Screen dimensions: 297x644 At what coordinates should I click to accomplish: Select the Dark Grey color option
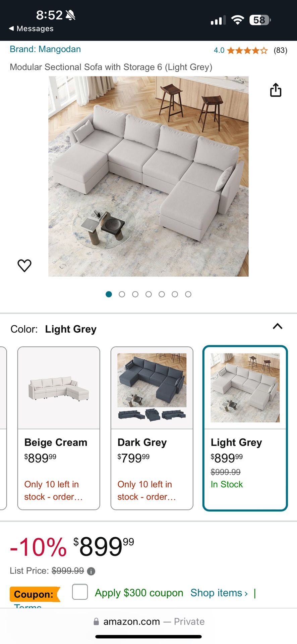pos(152,428)
